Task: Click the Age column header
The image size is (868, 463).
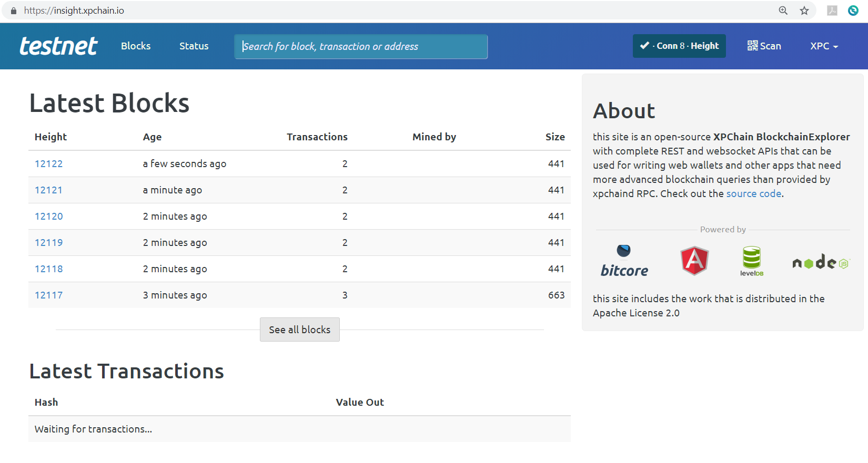Action: coord(153,137)
